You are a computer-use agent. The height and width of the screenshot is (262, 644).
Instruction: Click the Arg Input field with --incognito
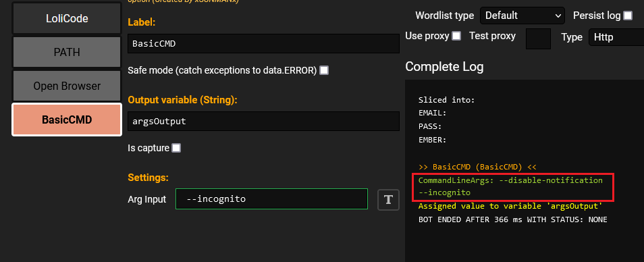271,199
